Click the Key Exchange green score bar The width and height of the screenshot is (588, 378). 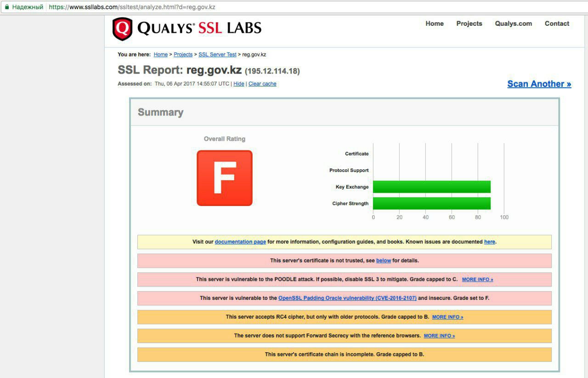(432, 187)
